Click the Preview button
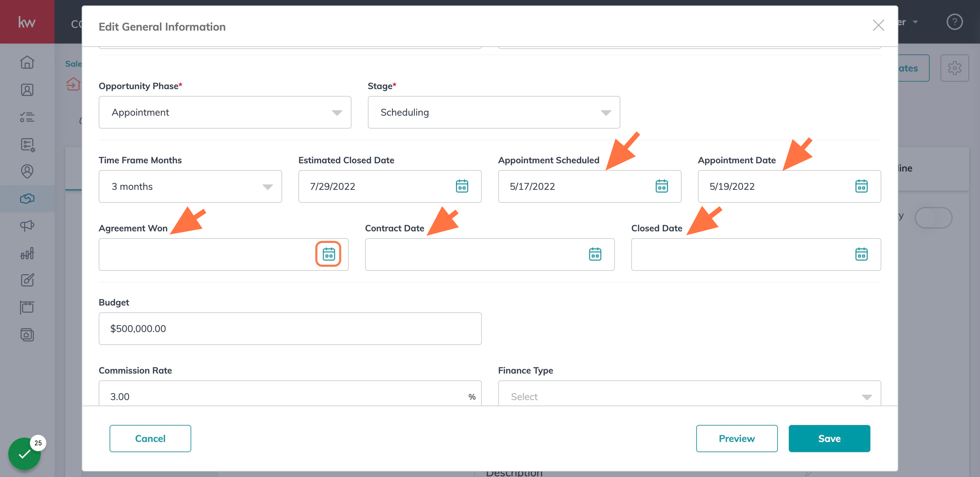980x477 pixels. [x=737, y=438]
